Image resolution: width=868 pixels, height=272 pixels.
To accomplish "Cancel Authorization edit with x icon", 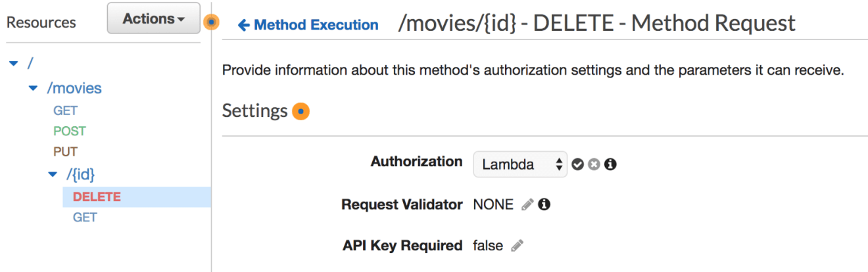I will (x=594, y=164).
